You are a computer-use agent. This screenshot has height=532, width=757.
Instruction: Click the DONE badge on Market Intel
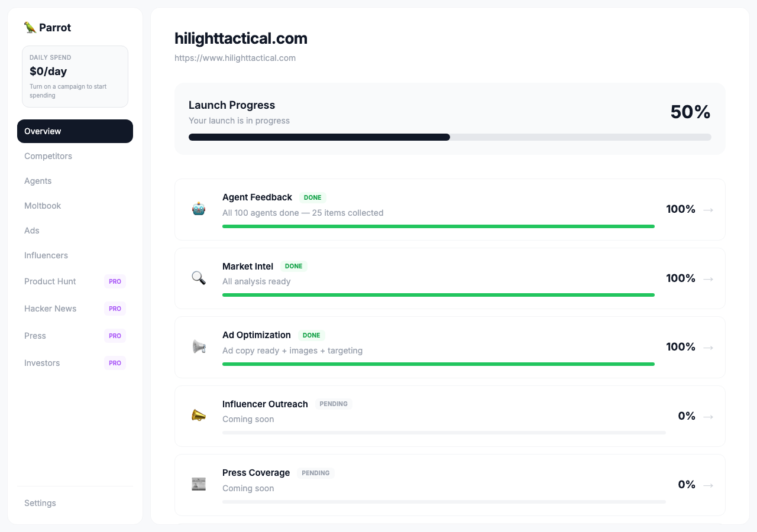coord(293,266)
